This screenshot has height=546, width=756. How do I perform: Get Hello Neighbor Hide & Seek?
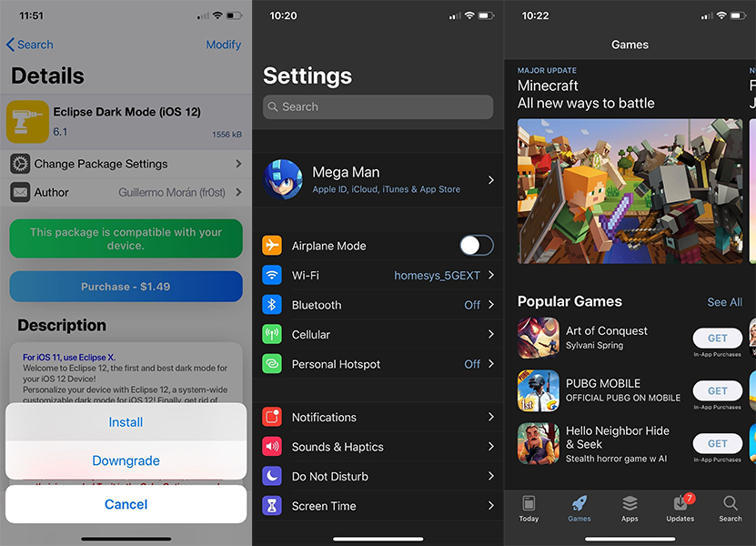718,443
